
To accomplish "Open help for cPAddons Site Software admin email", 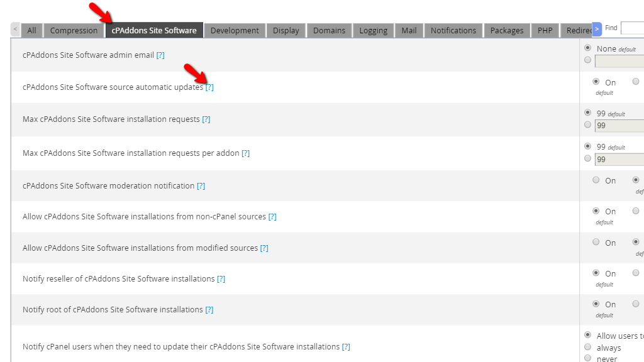I will click(160, 55).
